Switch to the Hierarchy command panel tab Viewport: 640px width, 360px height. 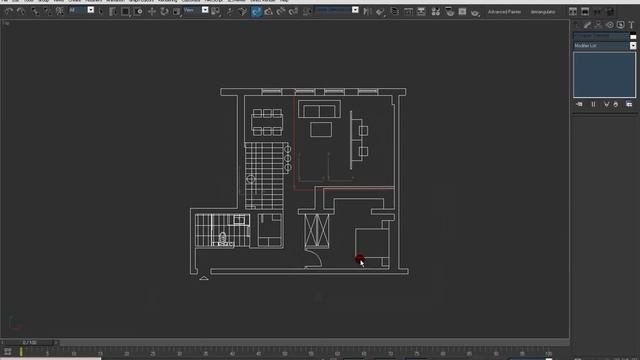click(598, 25)
